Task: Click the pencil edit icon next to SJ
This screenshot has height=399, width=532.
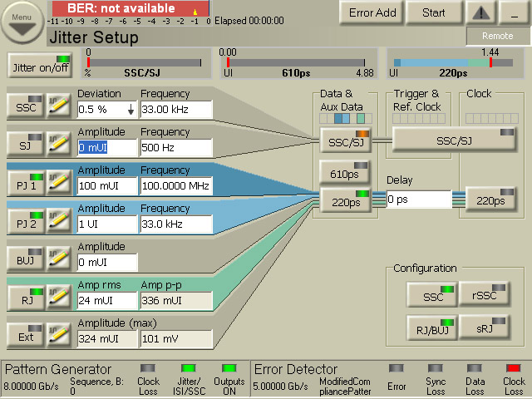Action: pos(58,144)
